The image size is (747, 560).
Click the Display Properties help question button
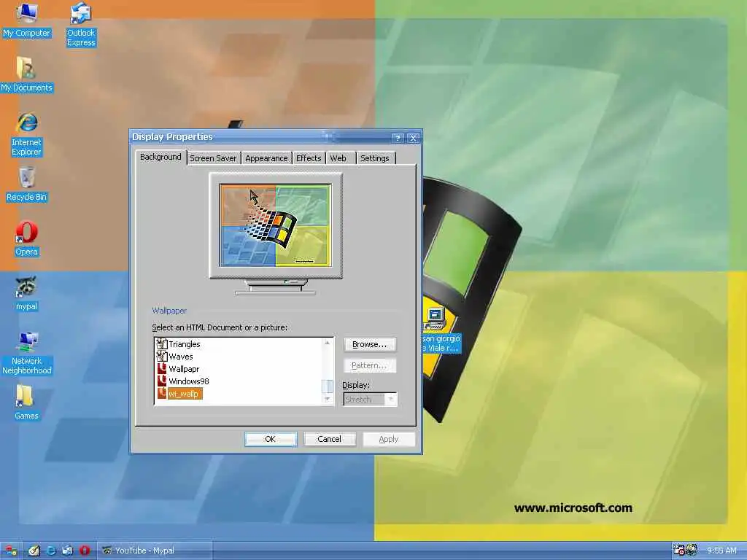point(398,138)
